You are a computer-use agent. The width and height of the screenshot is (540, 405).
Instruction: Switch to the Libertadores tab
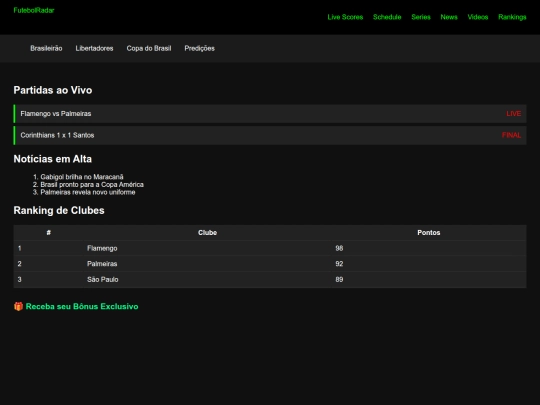[x=94, y=48]
